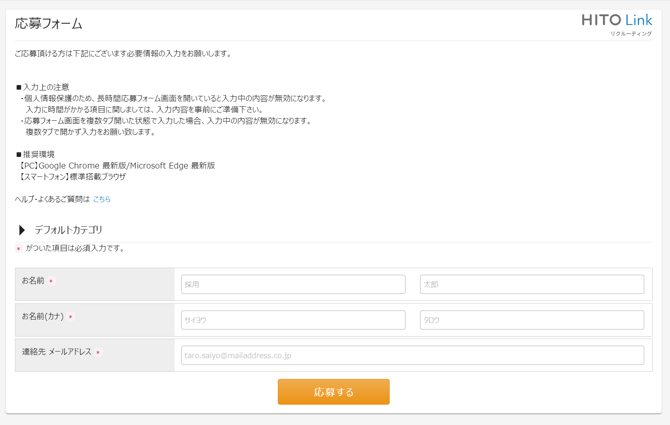The width and height of the screenshot is (670, 425).
Task: Open the こちら help link
Action: 102,199
